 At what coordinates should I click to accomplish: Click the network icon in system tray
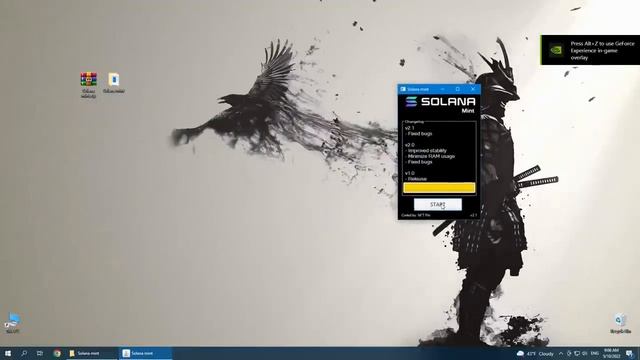click(x=577, y=353)
